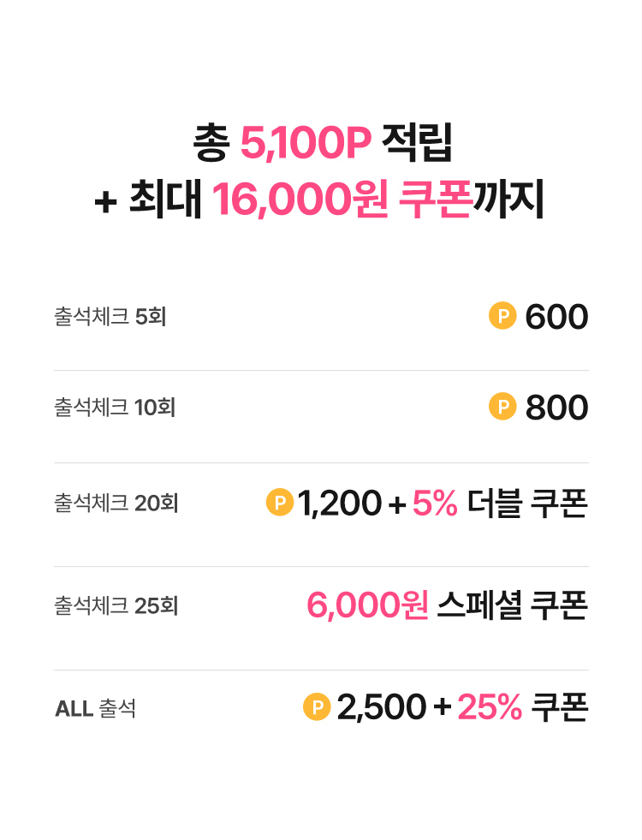Tap the P coin icon before 2,500
The width and height of the screenshot is (642, 840).
(x=317, y=707)
